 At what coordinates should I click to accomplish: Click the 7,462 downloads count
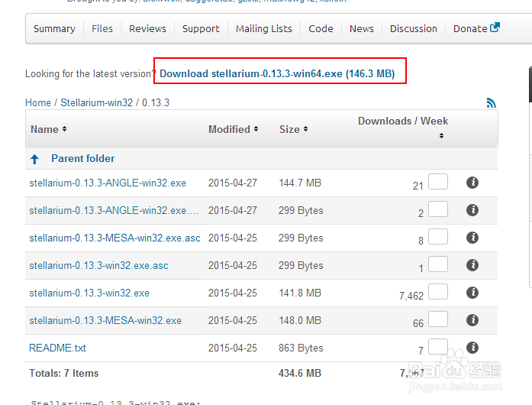pyautogui.click(x=411, y=296)
